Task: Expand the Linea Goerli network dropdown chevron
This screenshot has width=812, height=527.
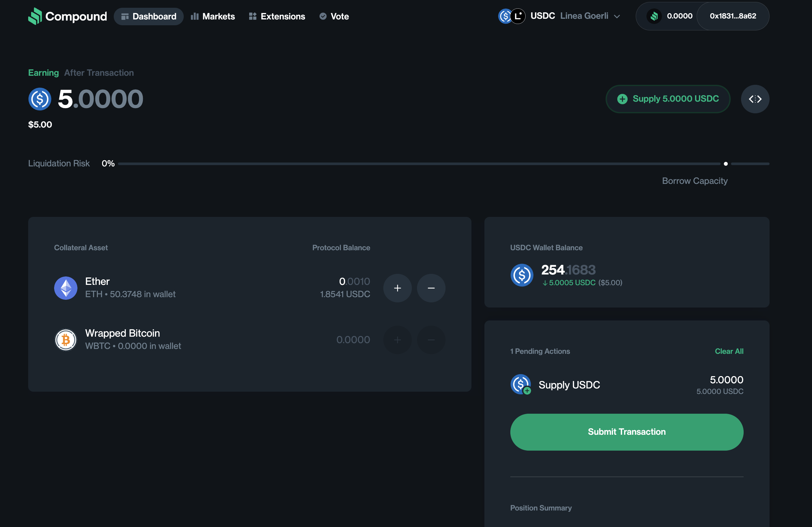Action: click(617, 17)
